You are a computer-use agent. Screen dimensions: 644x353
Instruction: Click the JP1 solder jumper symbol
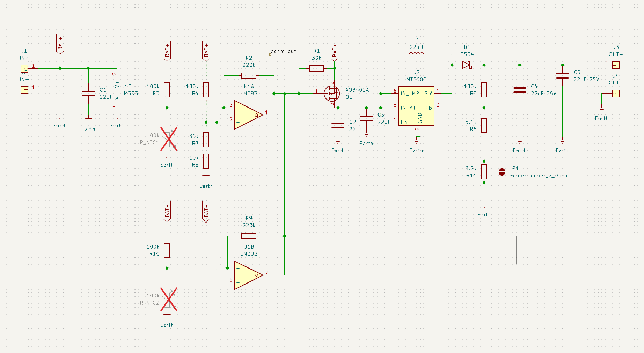click(502, 172)
